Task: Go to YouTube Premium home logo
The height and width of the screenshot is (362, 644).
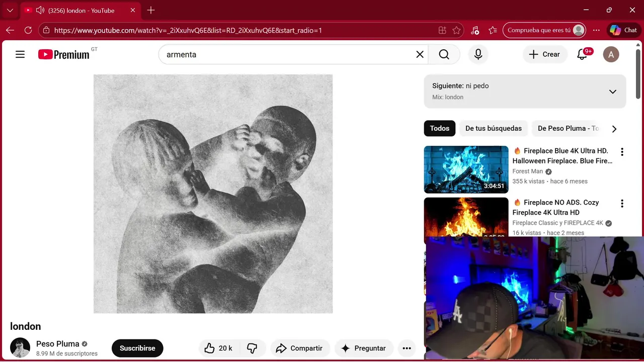Action: point(64,54)
